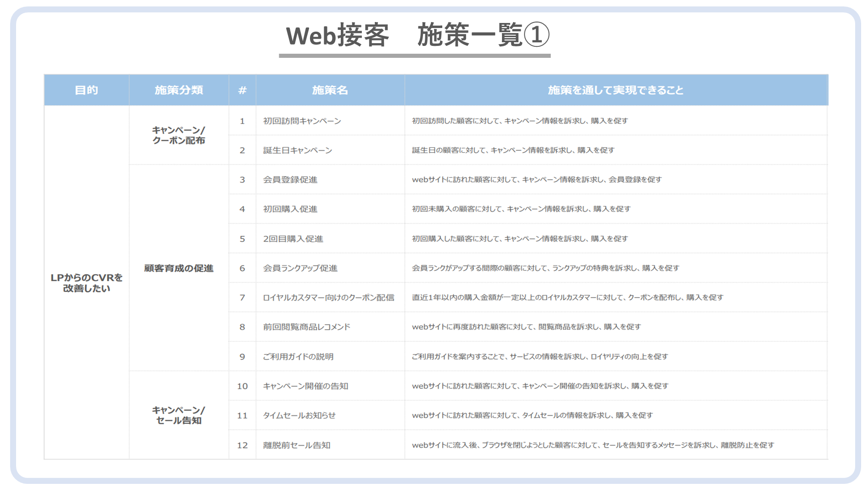
Task: Click row number 2 cell
Action: pos(242,150)
